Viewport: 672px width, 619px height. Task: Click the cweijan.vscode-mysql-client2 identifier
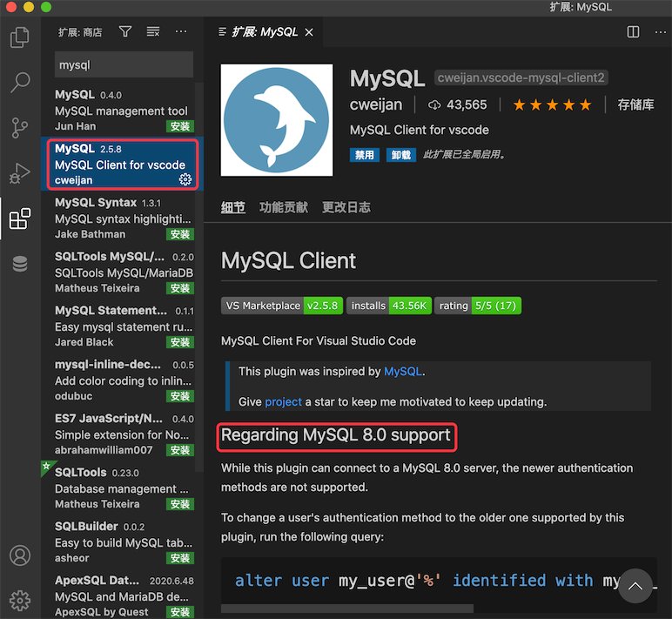(521, 78)
